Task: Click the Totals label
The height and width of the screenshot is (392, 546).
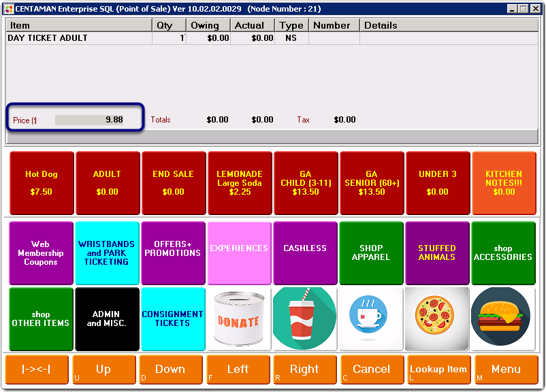Action: click(161, 120)
